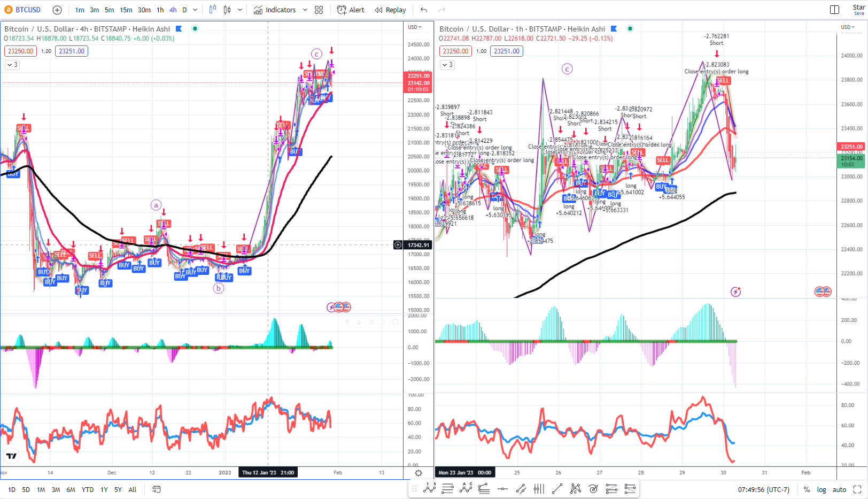
Task: Select the All date range
Action: (133, 489)
